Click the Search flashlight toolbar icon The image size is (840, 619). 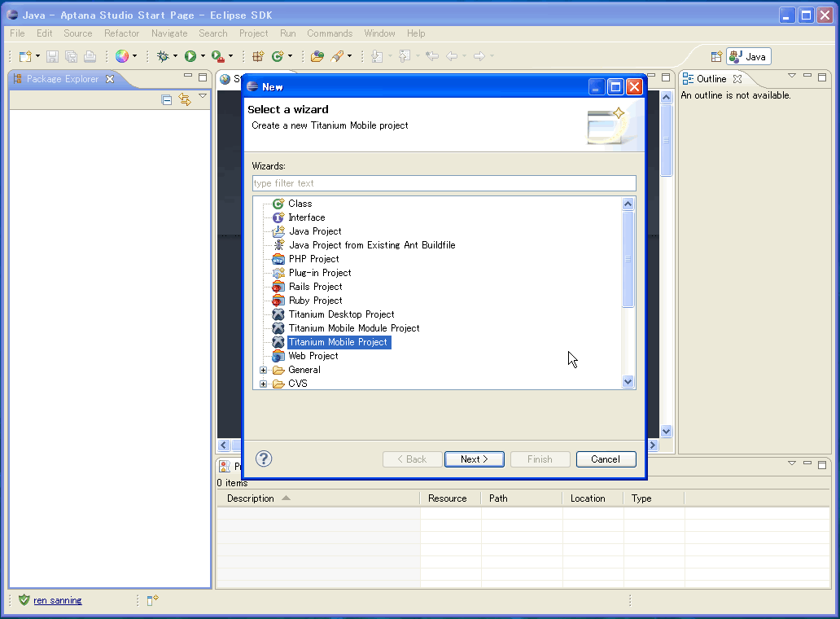tap(337, 56)
